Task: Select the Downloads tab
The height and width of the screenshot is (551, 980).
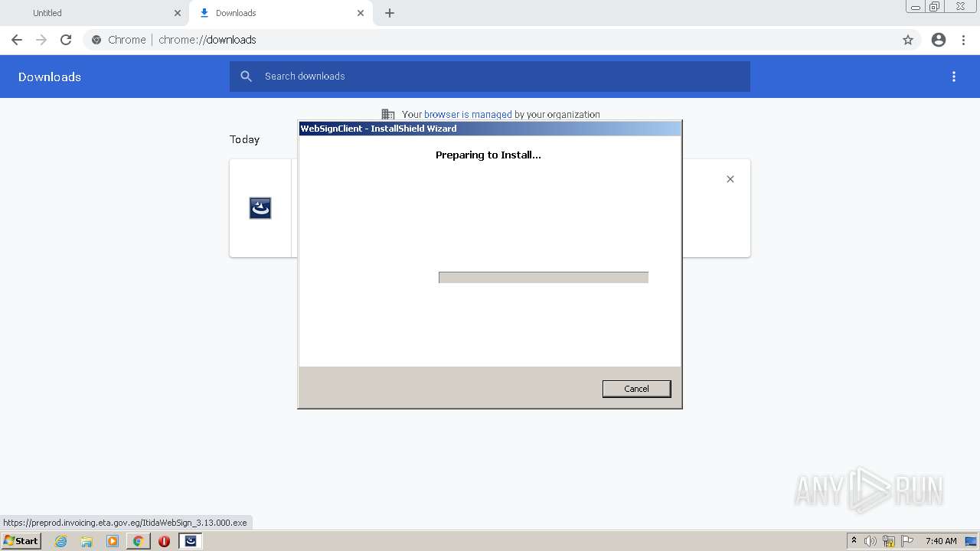Action: coord(280,13)
